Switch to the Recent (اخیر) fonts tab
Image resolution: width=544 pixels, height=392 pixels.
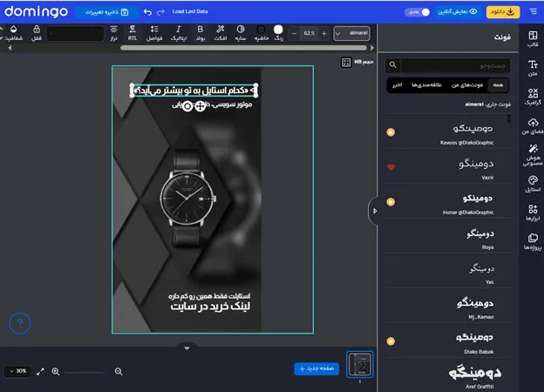pos(396,85)
